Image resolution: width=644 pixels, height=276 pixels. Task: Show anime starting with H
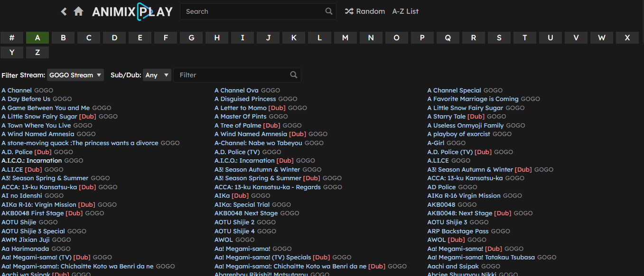(217, 38)
